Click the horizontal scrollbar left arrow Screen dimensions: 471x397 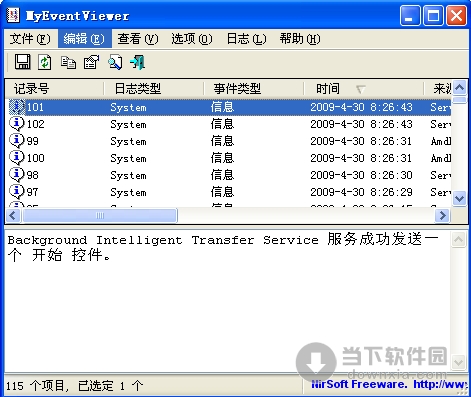pyautogui.click(x=13, y=216)
